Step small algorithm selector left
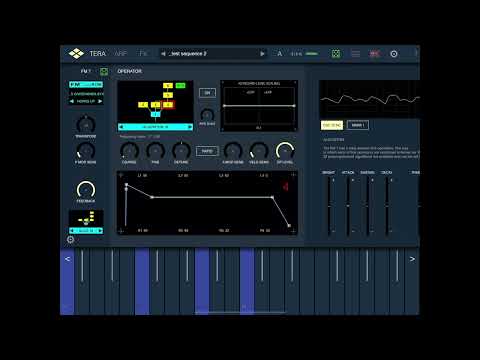The width and height of the screenshot is (480, 360). [72, 231]
